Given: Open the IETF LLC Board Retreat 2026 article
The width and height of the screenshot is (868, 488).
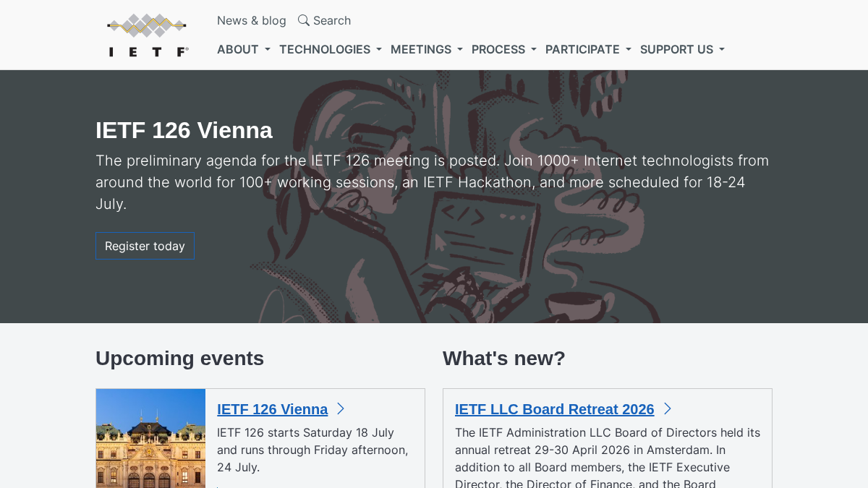Looking at the screenshot, I should pyautogui.click(x=555, y=409).
